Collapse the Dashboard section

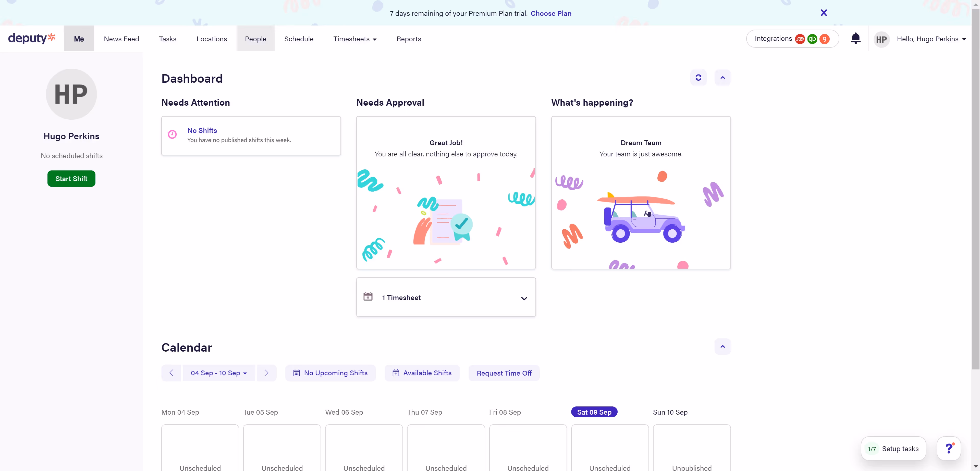[722, 78]
